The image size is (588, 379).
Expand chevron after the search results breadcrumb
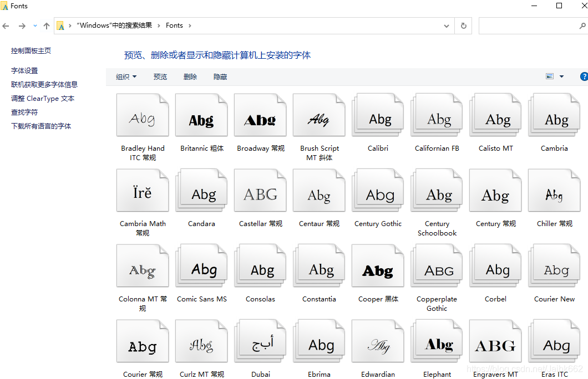pos(159,25)
